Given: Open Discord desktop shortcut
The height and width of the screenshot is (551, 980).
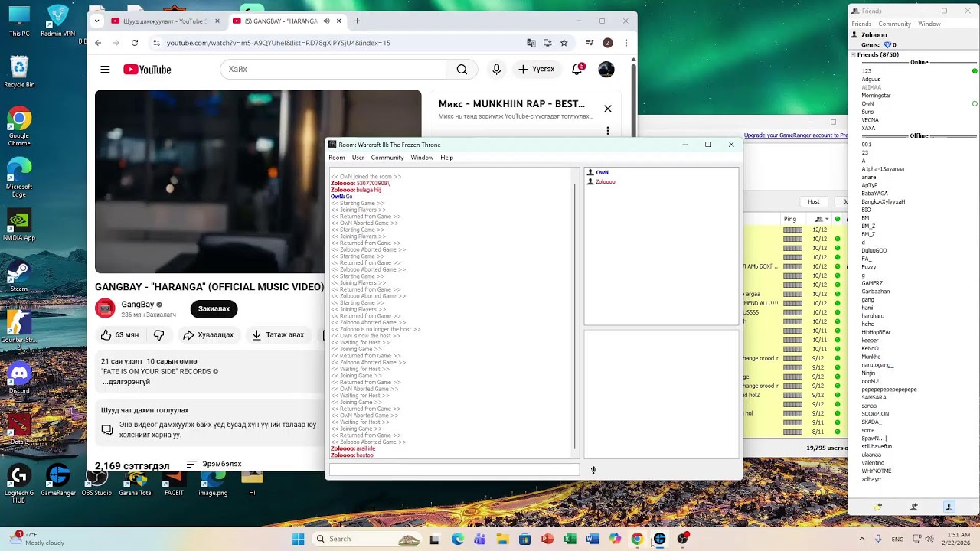Looking at the screenshot, I should coord(19,380).
